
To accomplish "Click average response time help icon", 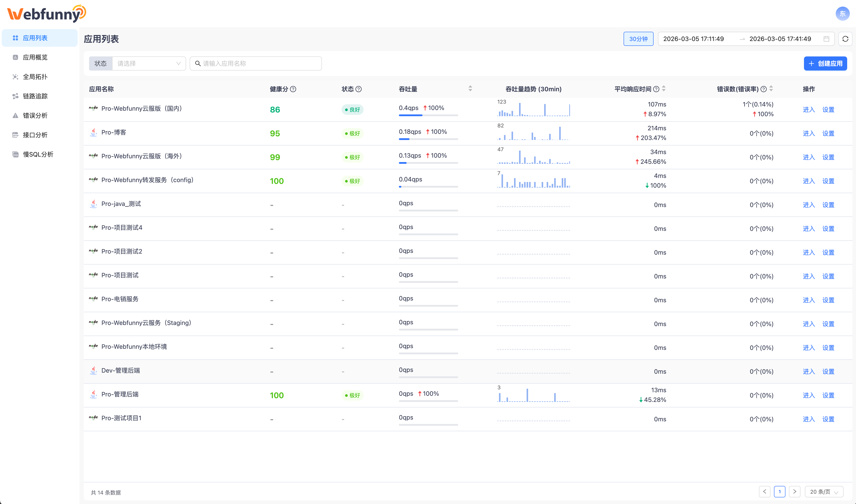I will coord(656,89).
